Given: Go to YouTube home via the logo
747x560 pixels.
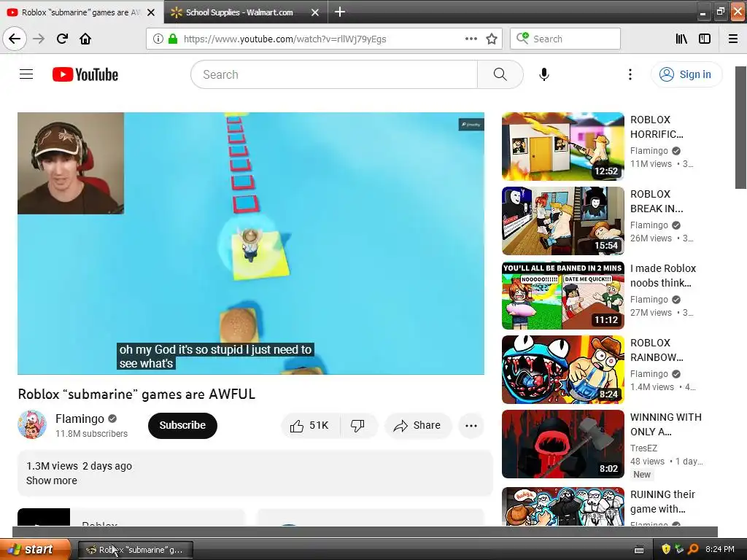Looking at the screenshot, I should click(x=85, y=74).
